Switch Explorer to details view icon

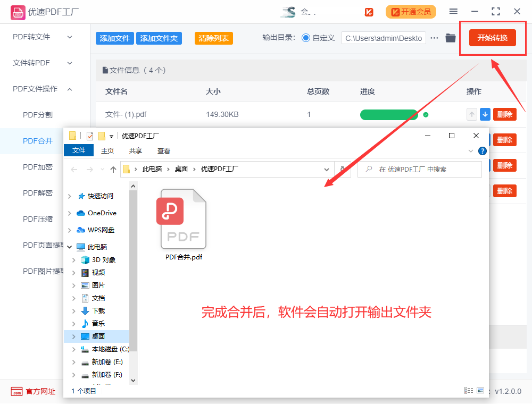click(469, 390)
